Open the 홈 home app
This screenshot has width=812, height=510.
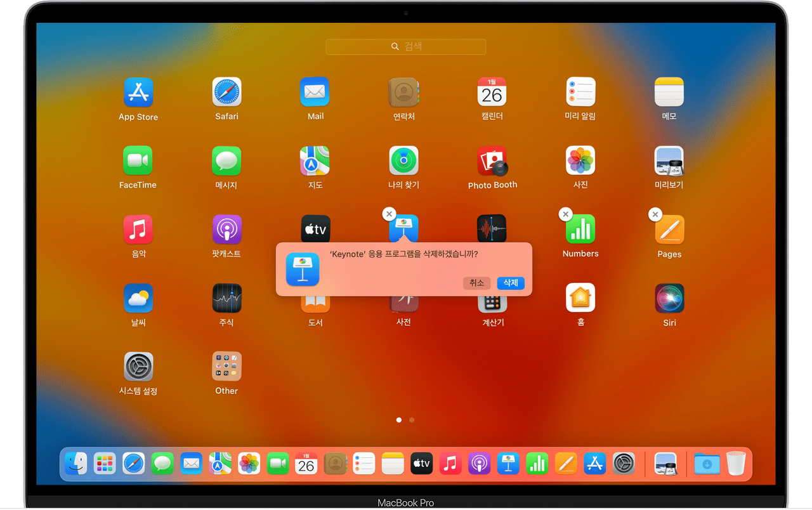[580, 298]
